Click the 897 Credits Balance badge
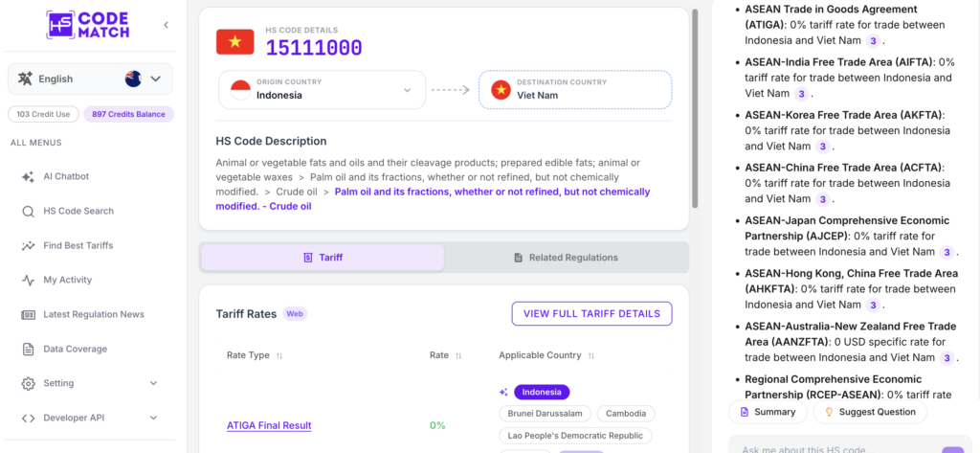The image size is (980, 453). 129,115
